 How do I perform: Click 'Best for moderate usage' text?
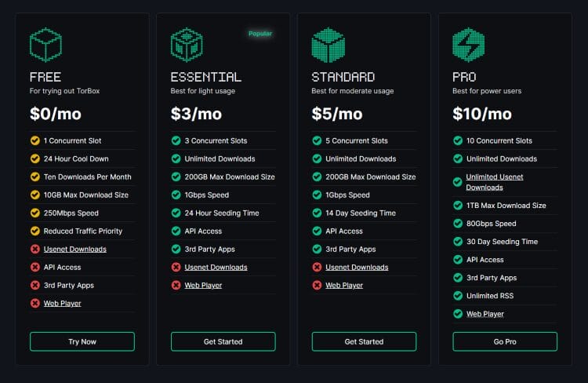pyautogui.click(x=353, y=91)
